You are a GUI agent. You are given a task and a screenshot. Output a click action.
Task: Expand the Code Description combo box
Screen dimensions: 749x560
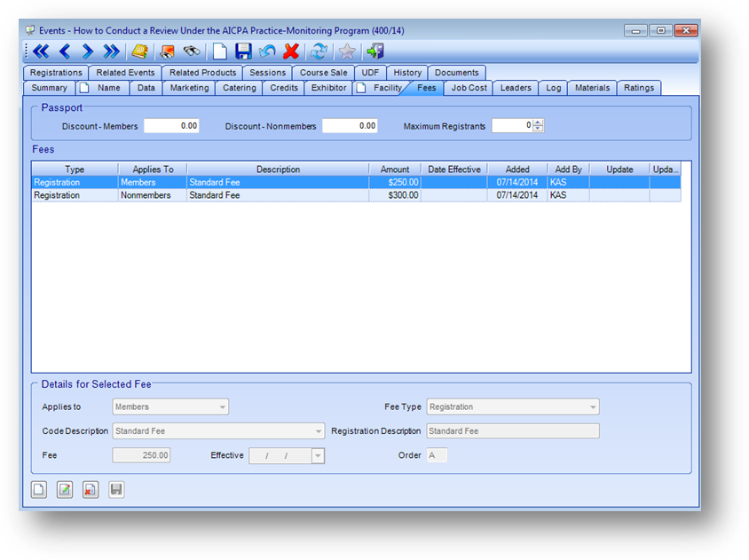(x=319, y=431)
